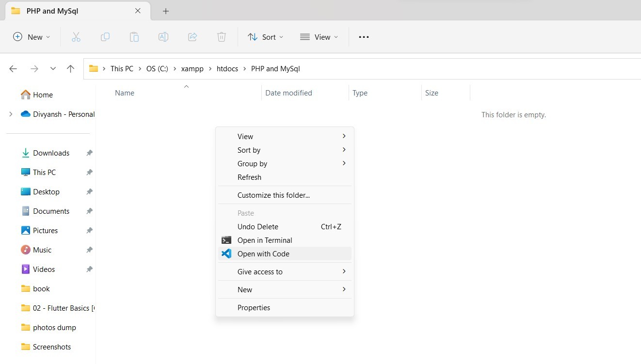Go up one folder with Up arrow
This screenshot has height=364, width=641.
point(71,69)
